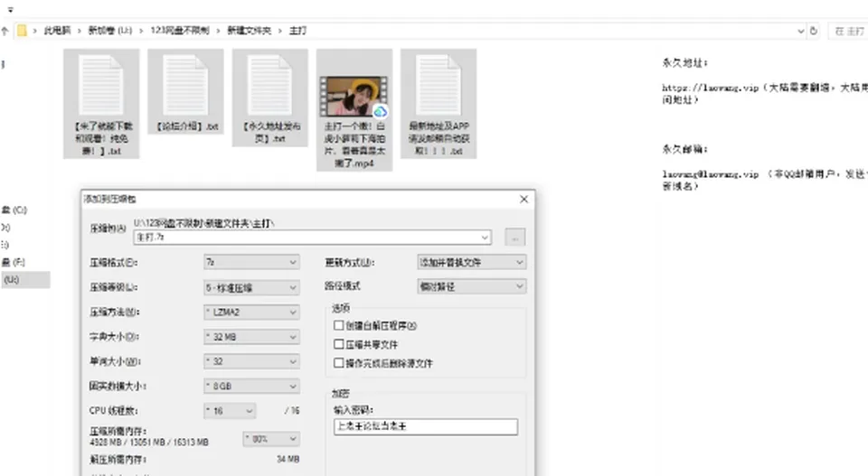Click the 主打 breadcrumb
The height and width of the screenshot is (476, 868).
[297, 31]
